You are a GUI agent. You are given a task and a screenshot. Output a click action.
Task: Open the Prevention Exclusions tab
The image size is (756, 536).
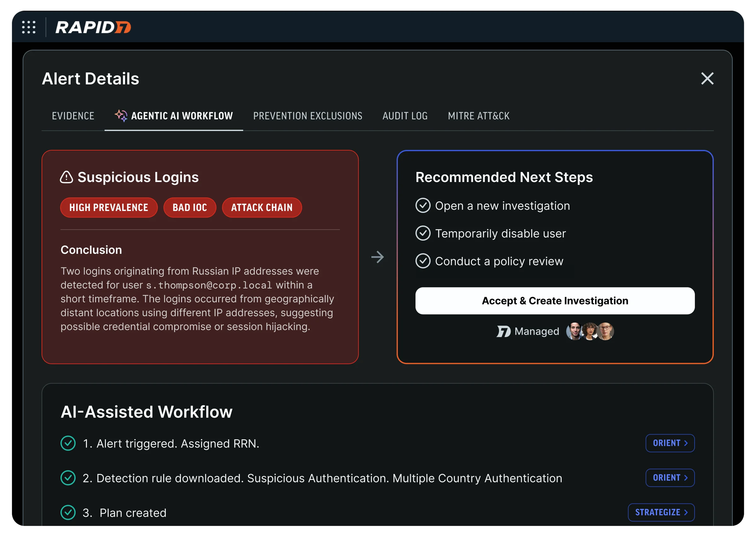308,116
